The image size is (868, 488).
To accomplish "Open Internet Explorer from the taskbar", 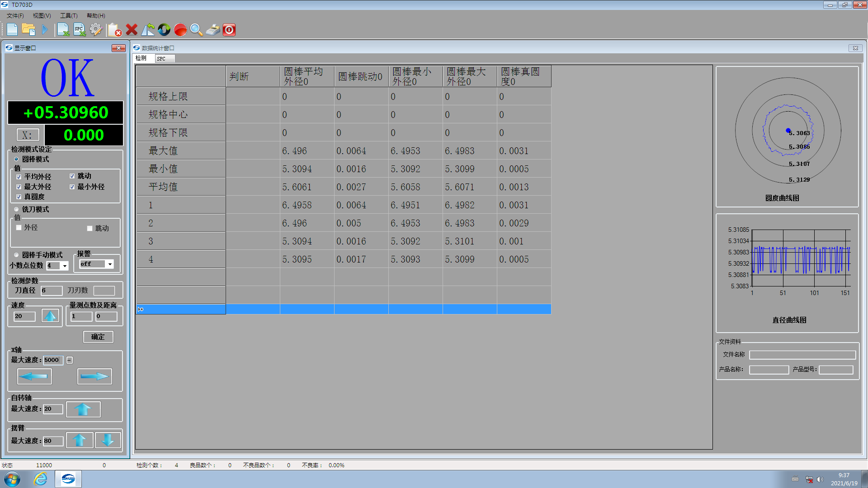I will [x=41, y=479].
